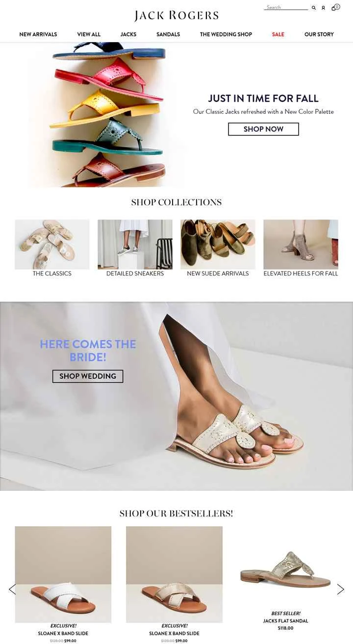Click in the Search input field
353x644 pixels.
(x=286, y=7)
